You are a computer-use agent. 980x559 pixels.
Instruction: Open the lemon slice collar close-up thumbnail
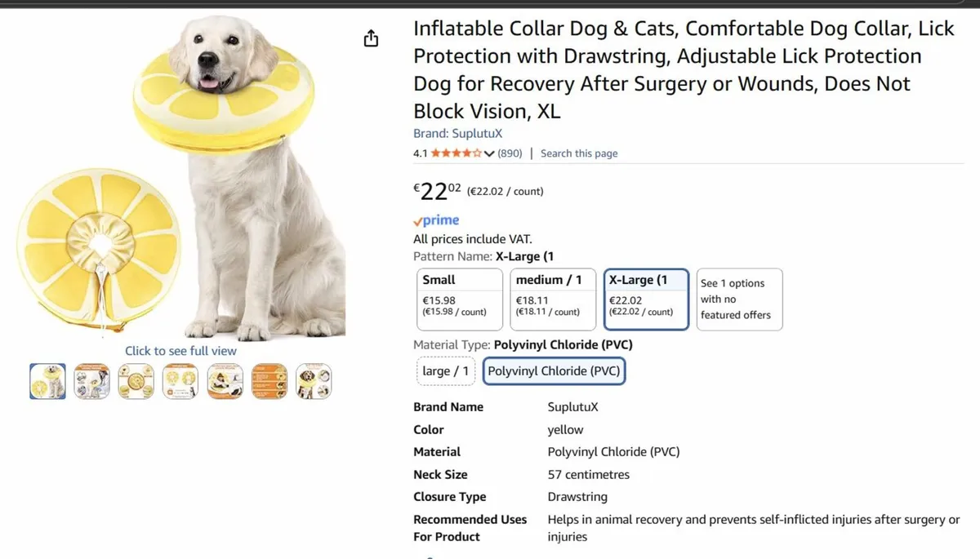coord(136,381)
